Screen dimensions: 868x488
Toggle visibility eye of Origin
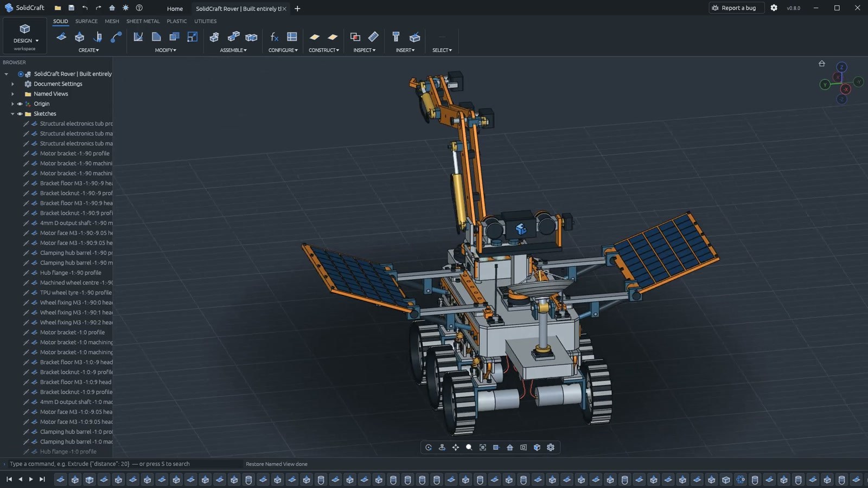pos(20,104)
